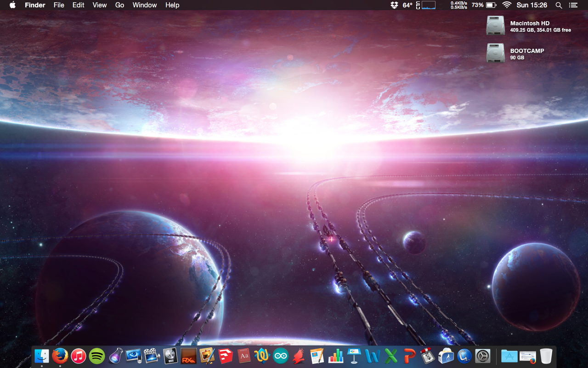Open the 73% battery status menu
This screenshot has width=588, height=368.
(484, 5)
